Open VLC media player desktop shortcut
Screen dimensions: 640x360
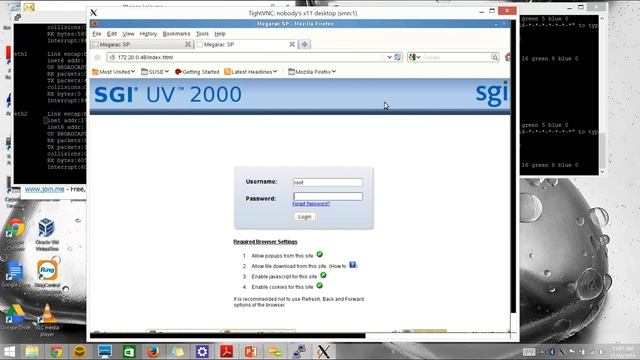pyautogui.click(x=47, y=320)
